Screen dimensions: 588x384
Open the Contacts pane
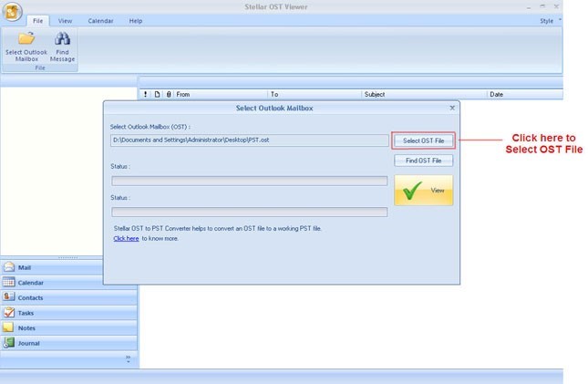pos(68,297)
